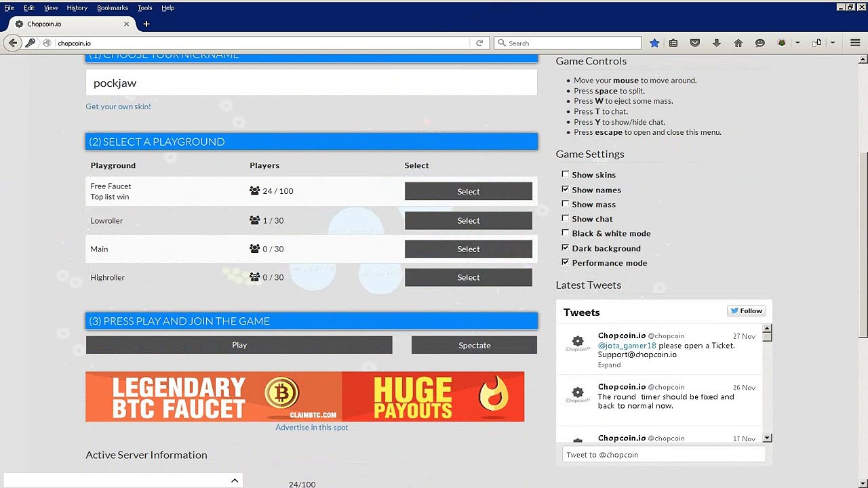Viewport: 868px width, 488px height.
Task: Click the Chopcoin avatar on the 26 Nov tweet
Action: click(578, 394)
